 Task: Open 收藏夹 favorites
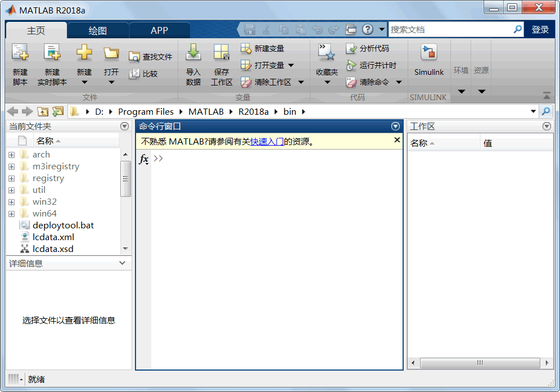point(327,64)
